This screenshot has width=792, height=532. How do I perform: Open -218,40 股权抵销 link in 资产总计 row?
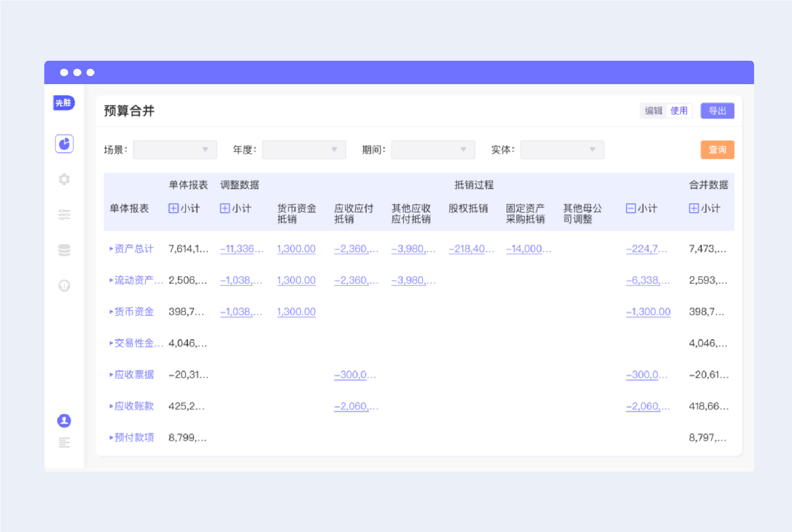coord(471,249)
